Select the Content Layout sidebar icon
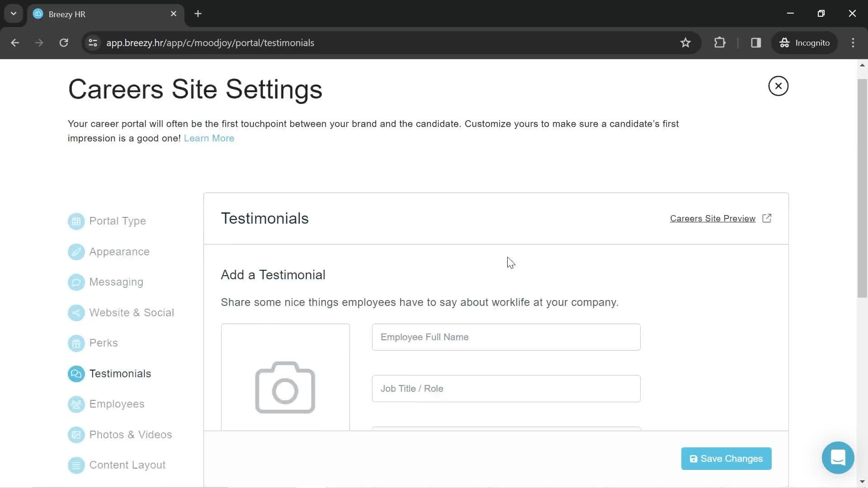The height and width of the screenshot is (488, 868). coord(75,465)
